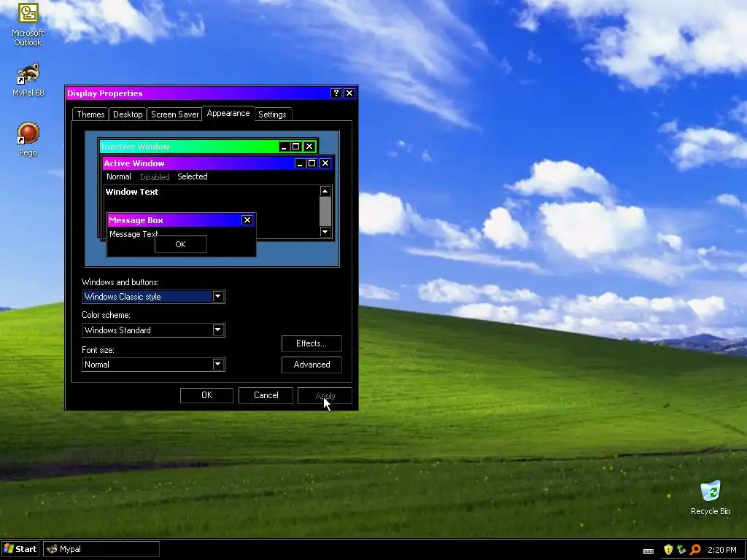Expand the Color scheme dropdown arrow
Viewport: 747px width, 560px height.
pos(217,330)
